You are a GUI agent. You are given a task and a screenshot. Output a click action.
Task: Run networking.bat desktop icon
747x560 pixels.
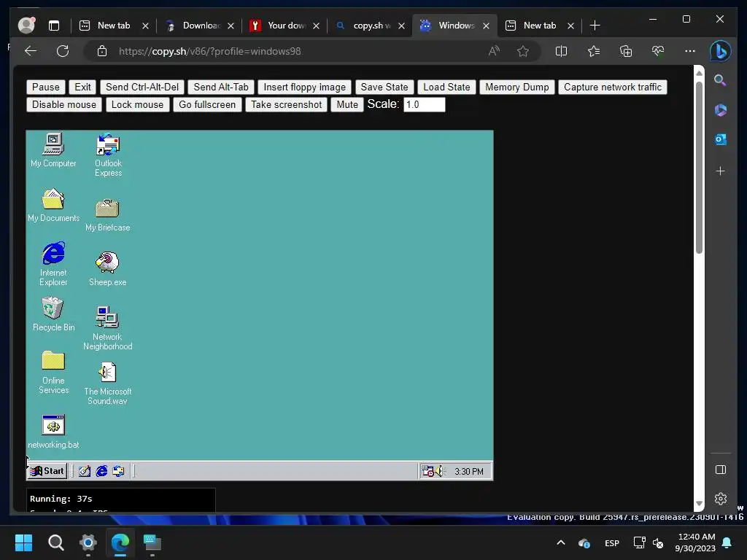click(53, 432)
